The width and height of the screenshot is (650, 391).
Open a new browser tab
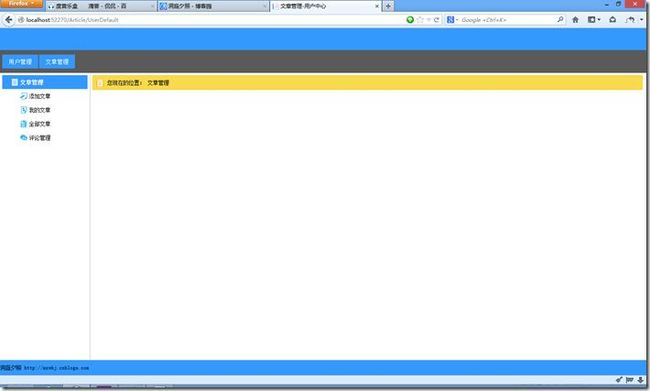coord(388,6)
